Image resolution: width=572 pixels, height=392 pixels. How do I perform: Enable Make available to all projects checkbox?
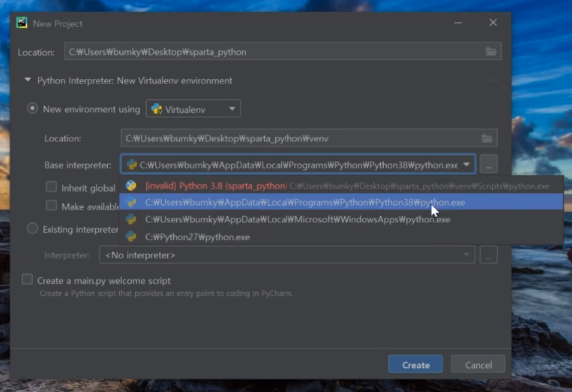click(51, 206)
